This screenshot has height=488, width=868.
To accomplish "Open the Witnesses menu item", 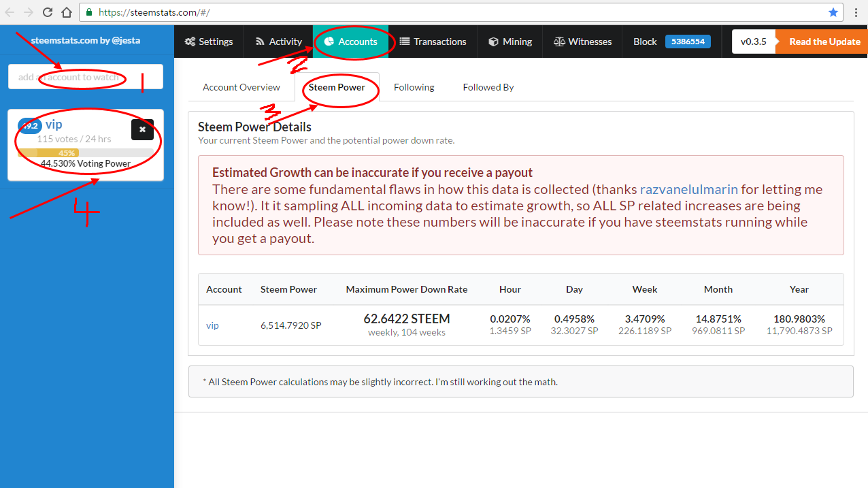I will coord(582,42).
